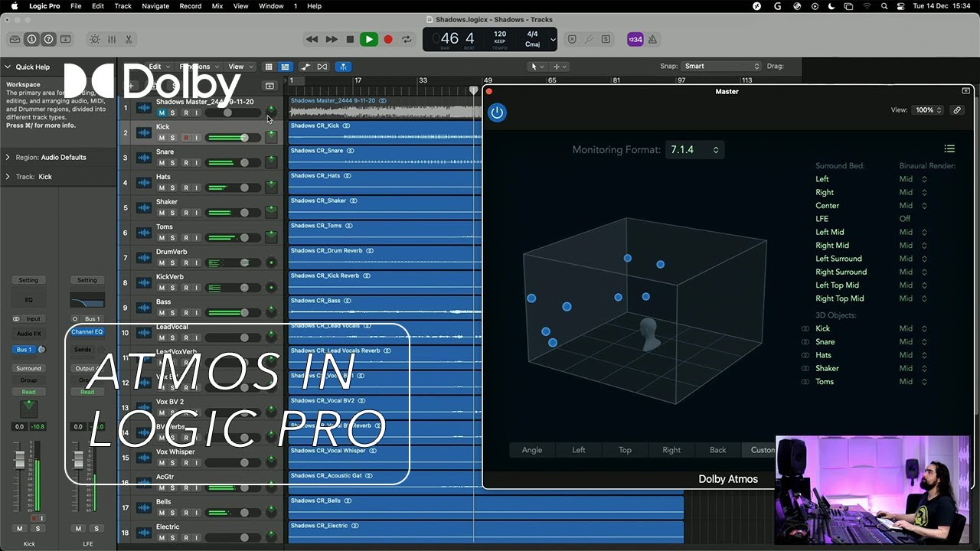Viewport: 980px width, 551px height.
Task: Open the Track menu in menu bar
Action: pos(122,6)
